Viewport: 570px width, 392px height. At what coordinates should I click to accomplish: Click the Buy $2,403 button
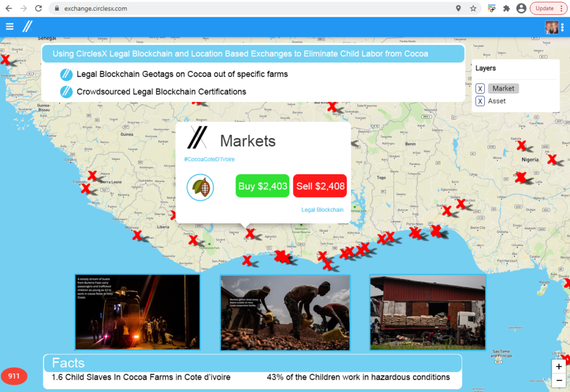point(263,186)
